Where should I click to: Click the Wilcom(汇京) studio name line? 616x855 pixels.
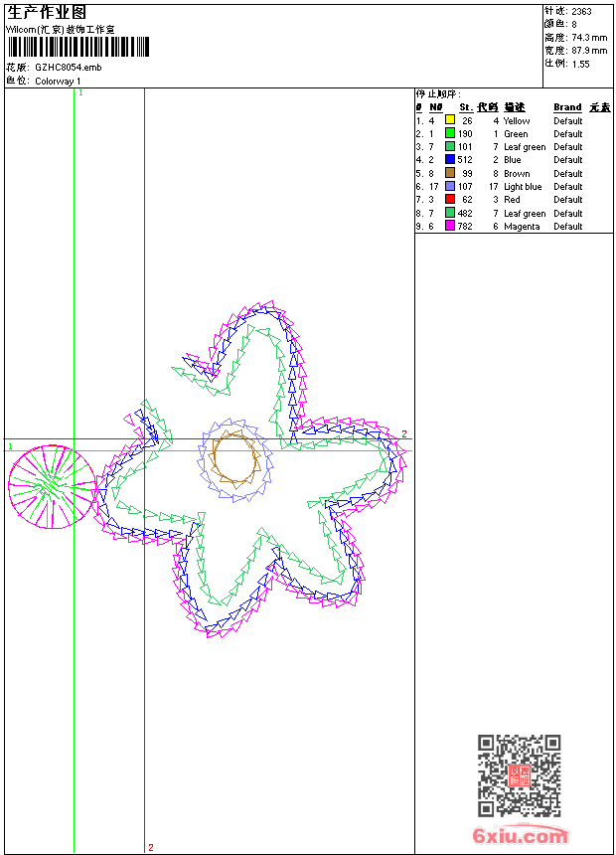60,30
